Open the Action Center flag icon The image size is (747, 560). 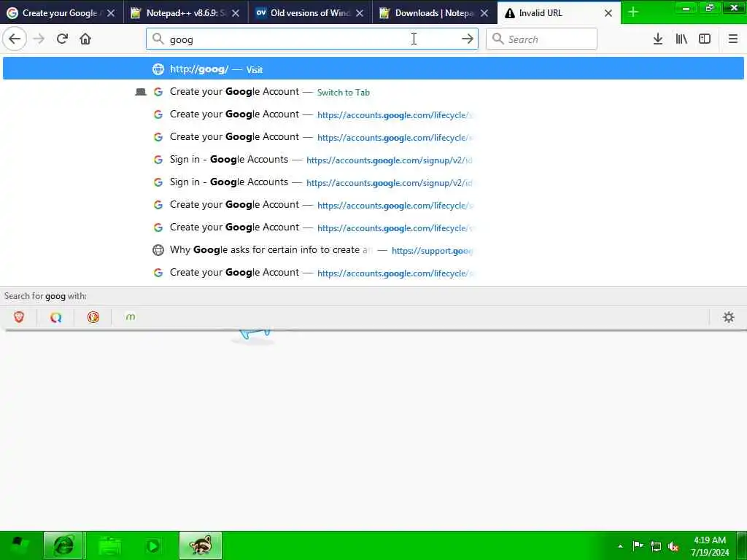(x=638, y=545)
